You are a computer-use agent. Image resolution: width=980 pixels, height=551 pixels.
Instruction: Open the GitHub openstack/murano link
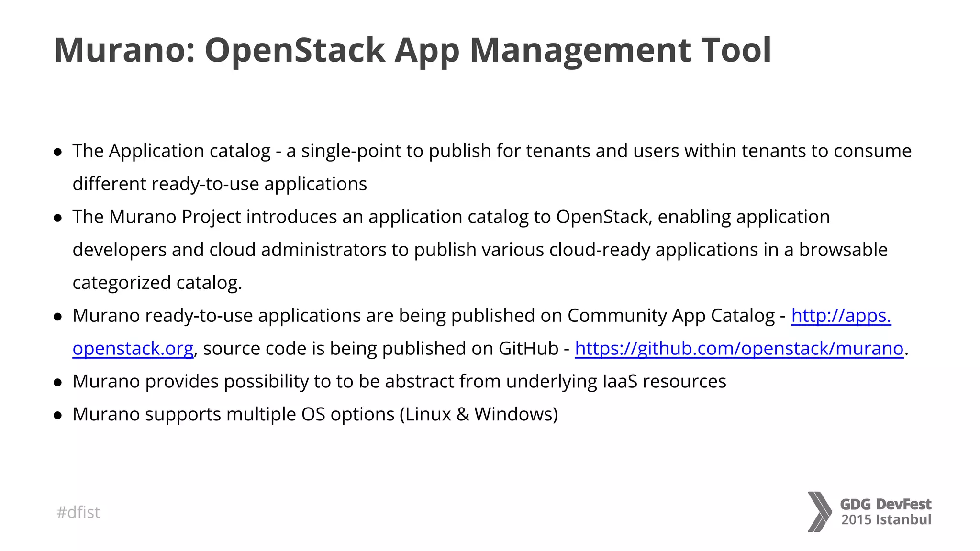pyautogui.click(x=739, y=349)
